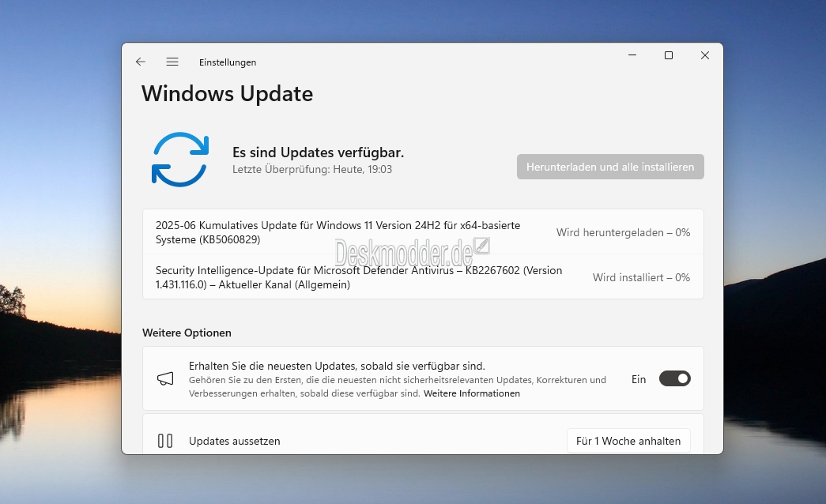
Task: Click the Windows Update page title
Action: pyautogui.click(x=227, y=94)
